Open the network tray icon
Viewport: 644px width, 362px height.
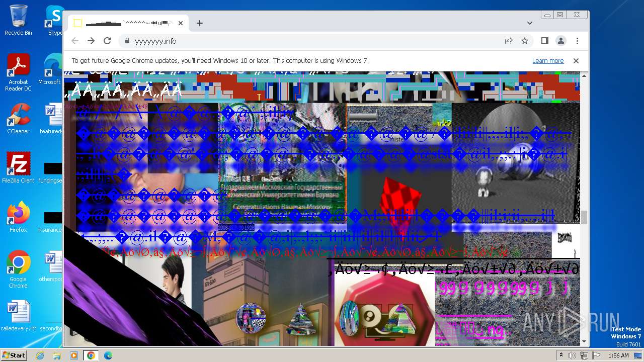[584, 355]
